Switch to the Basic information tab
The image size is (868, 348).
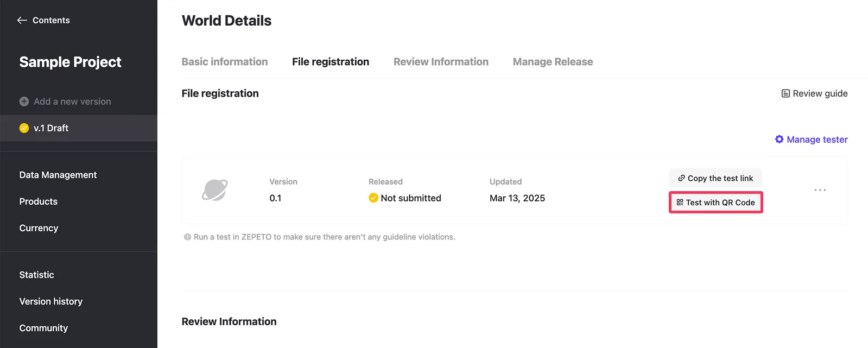225,62
